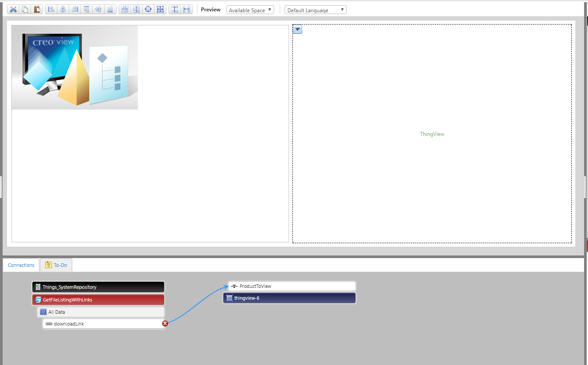This screenshot has width=588, height=365.
Task: Select the ProductToView parameter
Action: [291, 286]
